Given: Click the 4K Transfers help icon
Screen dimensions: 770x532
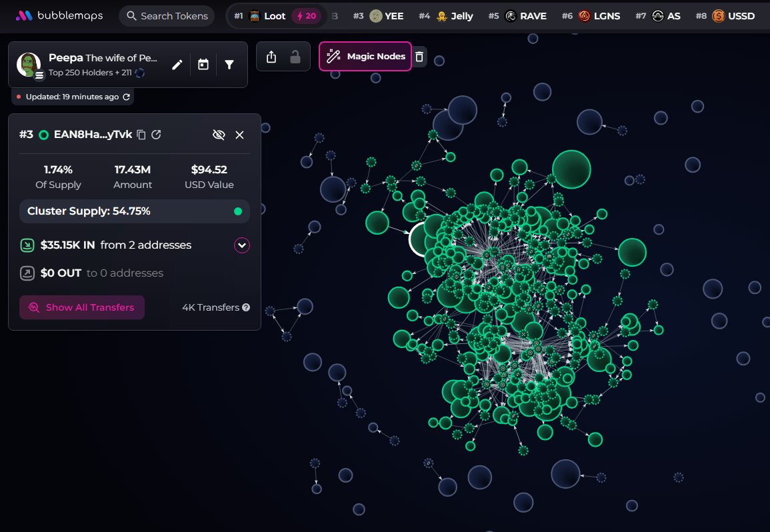Looking at the screenshot, I should (x=246, y=307).
